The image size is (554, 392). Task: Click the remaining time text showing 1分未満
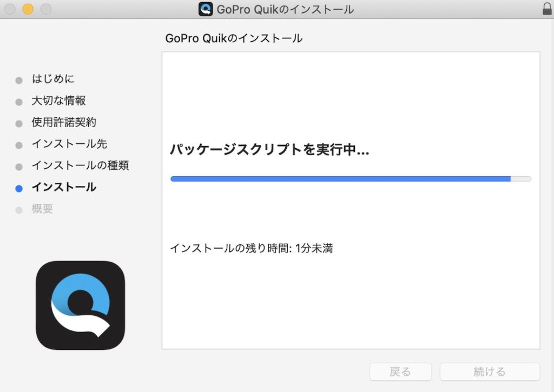[x=252, y=248]
